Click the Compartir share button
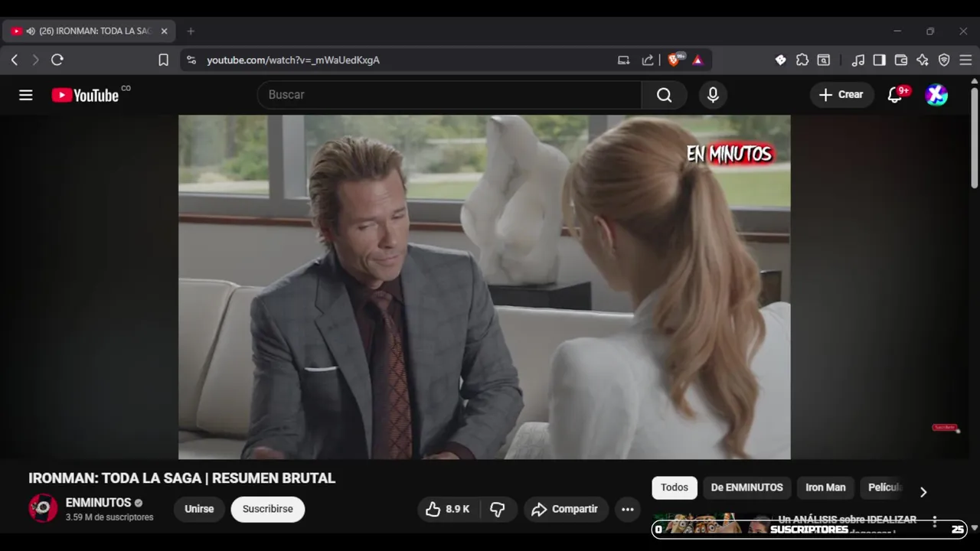This screenshot has width=980, height=551. point(566,509)
